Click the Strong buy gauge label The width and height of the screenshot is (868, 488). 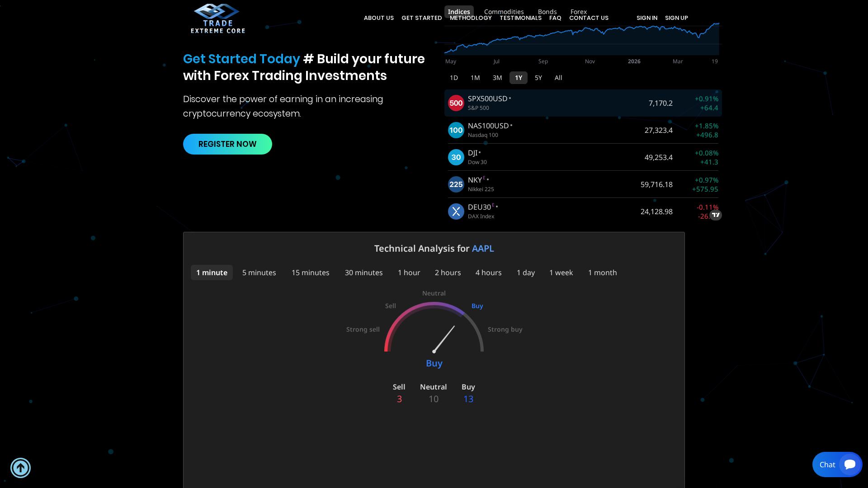505,329
